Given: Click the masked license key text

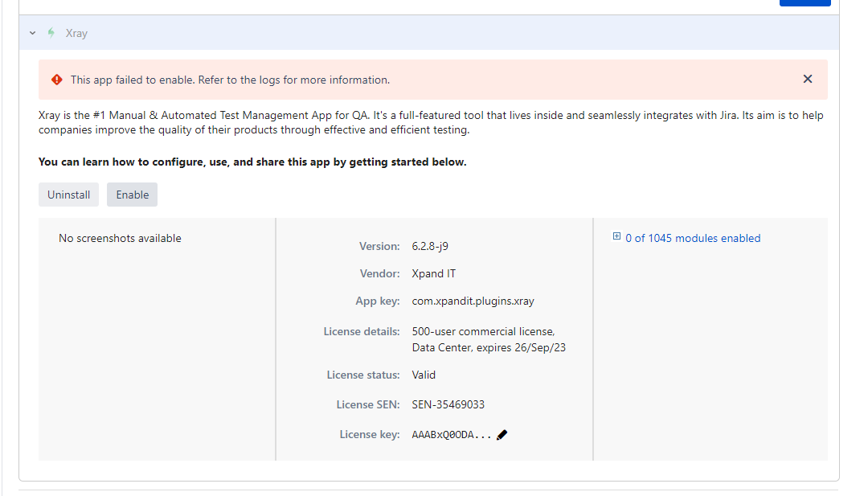Looking at the screenshot, I should point(452,434).
